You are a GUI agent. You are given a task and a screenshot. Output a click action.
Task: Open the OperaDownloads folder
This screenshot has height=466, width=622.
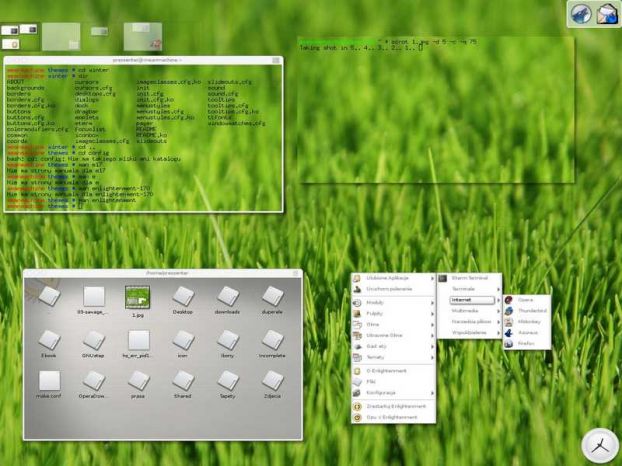point(93,384)
